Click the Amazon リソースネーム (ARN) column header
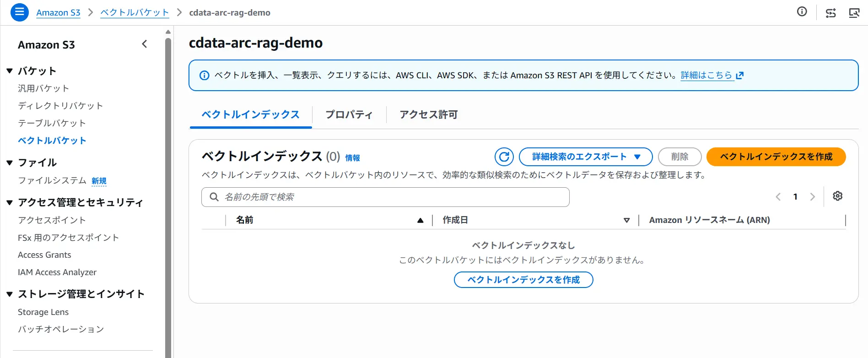Viewport: 868px width, 358px height. coord(709,220)
